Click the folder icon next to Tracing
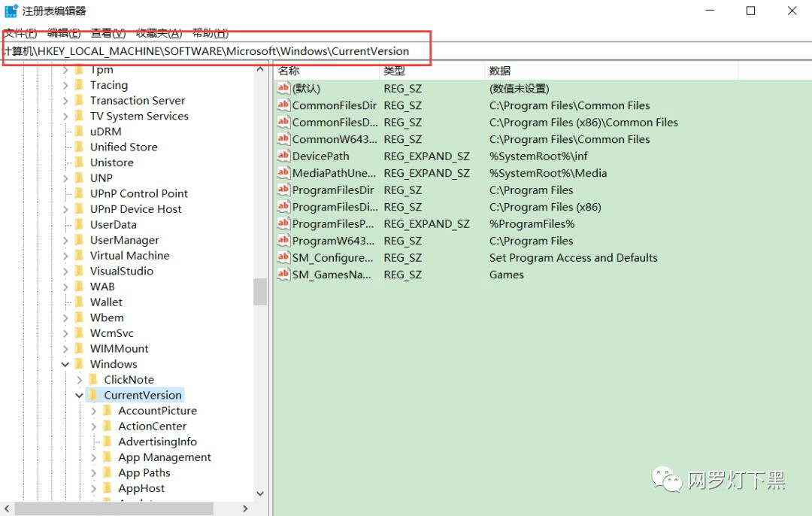This screenshot has width=812, height=516. (79, 85)
